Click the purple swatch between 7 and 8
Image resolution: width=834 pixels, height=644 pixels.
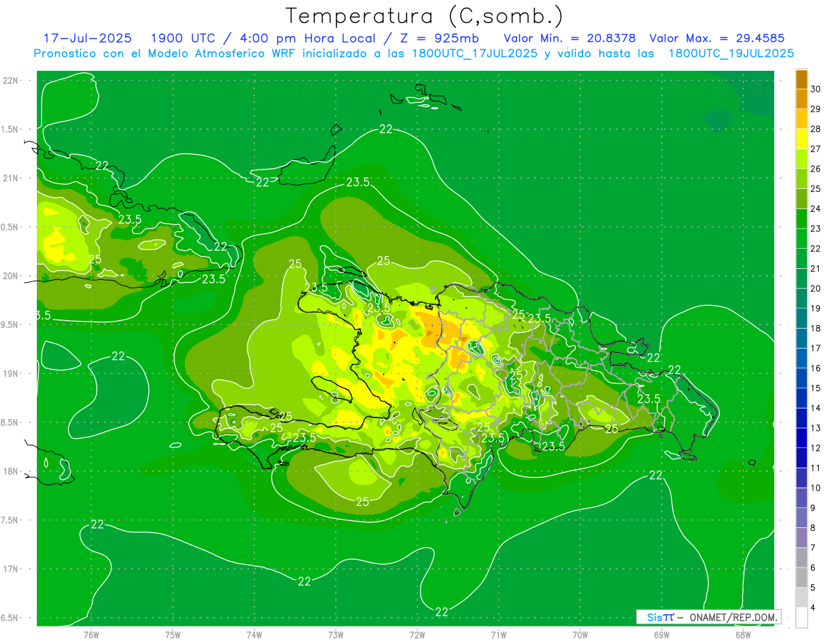coord(801,538)
